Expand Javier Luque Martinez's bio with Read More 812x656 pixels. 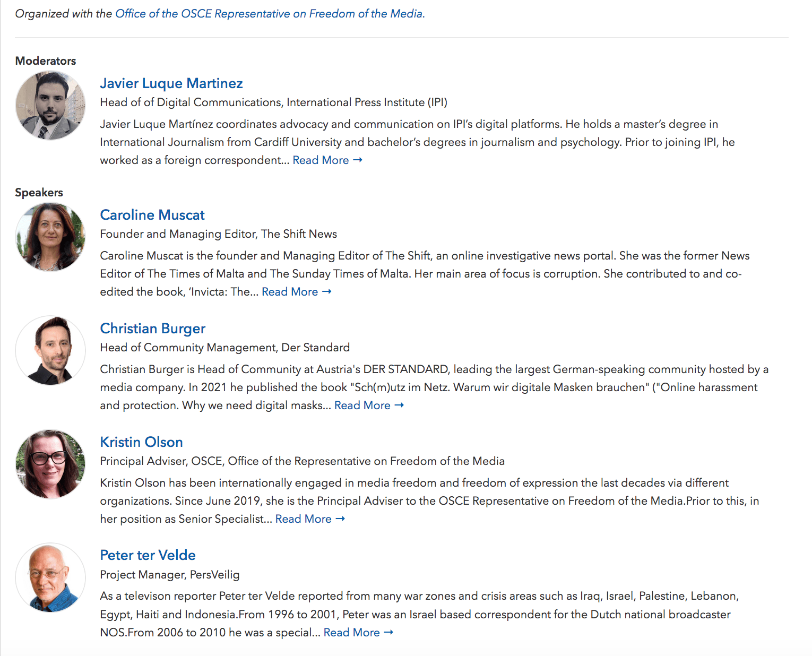(321, 160)
